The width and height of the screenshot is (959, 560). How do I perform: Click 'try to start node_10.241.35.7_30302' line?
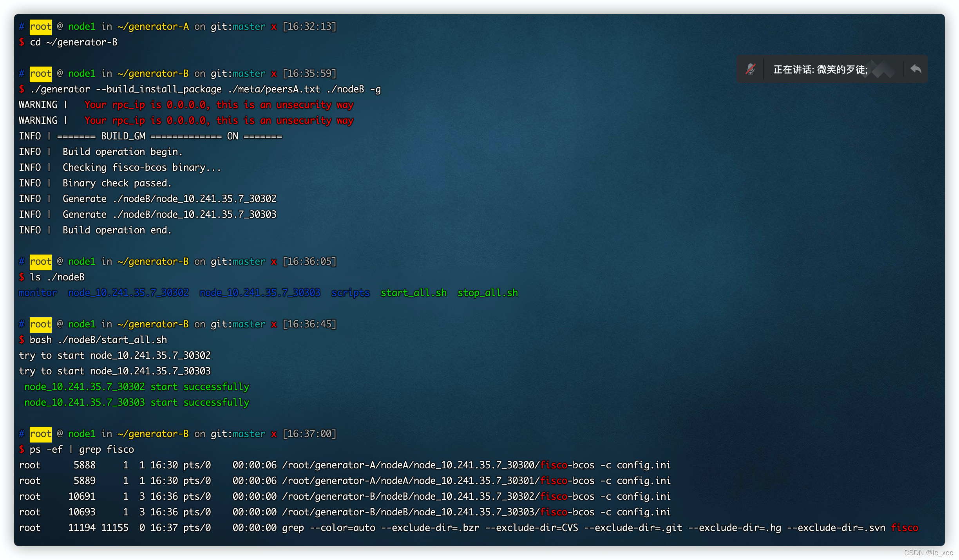[x=115, y=356]
